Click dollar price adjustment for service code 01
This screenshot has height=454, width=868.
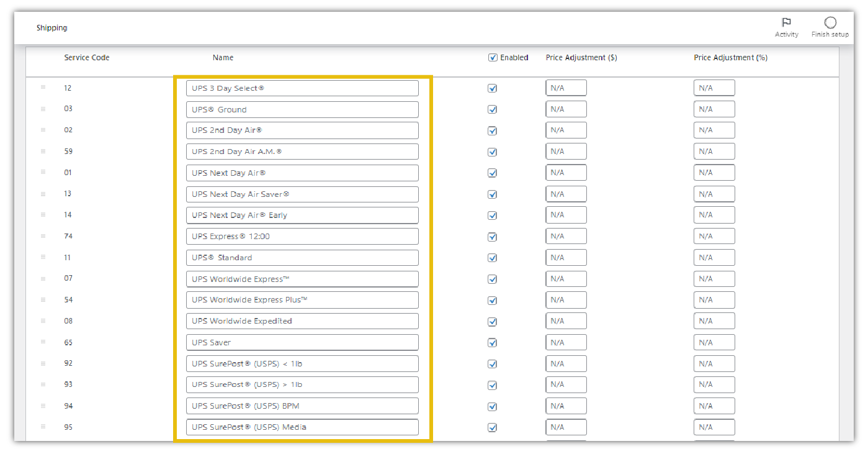pyautogui.click(x=566, y=173)
